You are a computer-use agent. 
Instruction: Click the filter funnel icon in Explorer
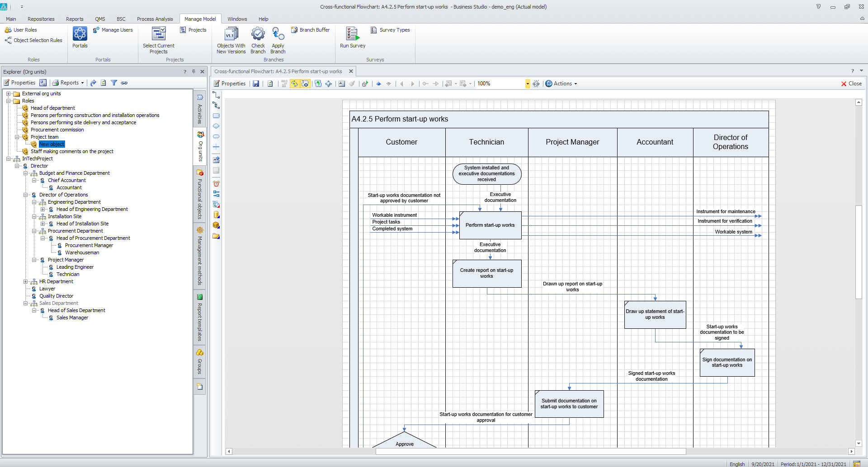(x=114, y=83)
